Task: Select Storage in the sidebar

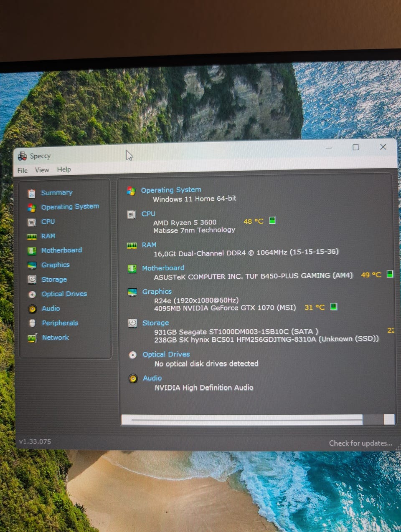Action: (54, 280)
